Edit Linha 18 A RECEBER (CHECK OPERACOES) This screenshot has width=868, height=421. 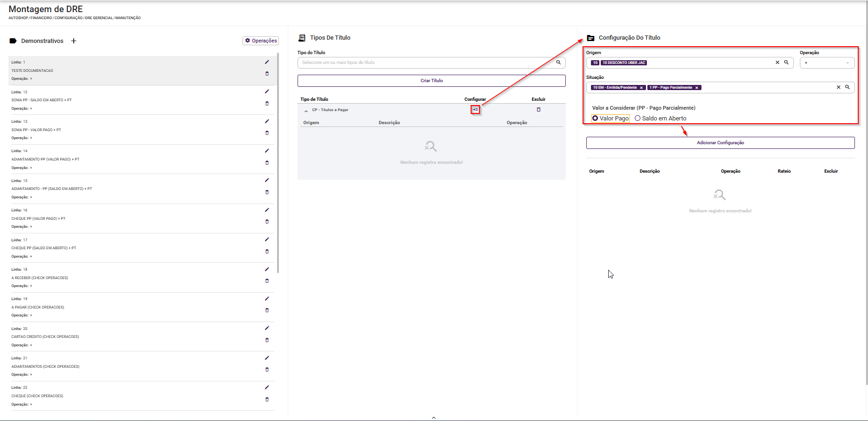coord(267,269)
